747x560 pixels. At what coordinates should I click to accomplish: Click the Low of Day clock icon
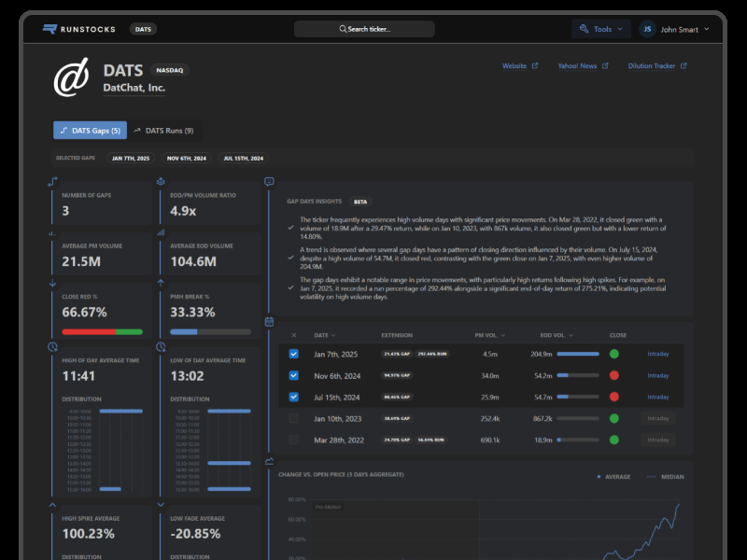click(161, 347)
